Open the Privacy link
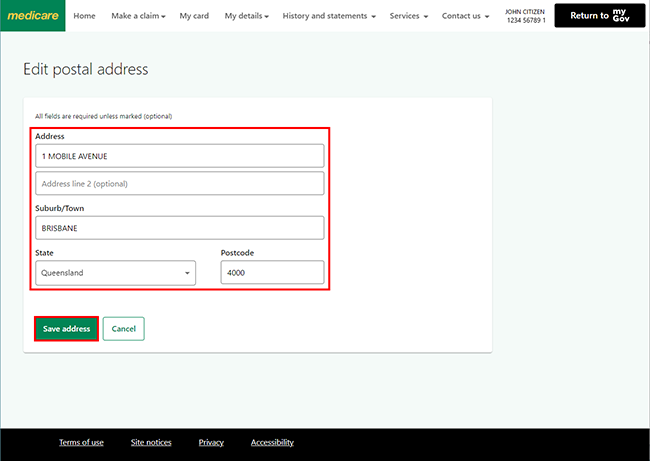This screenshot has height=461, width=650. click(x=211, y=442)
